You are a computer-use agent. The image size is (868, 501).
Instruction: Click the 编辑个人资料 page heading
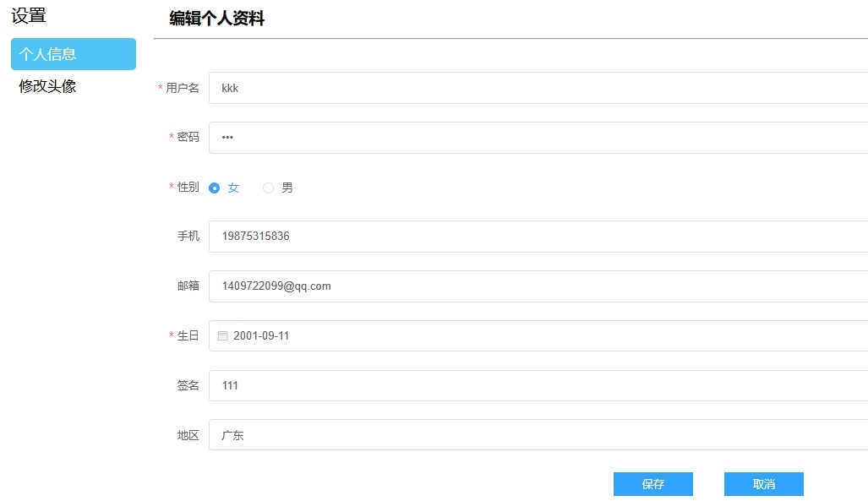[217, 19]
